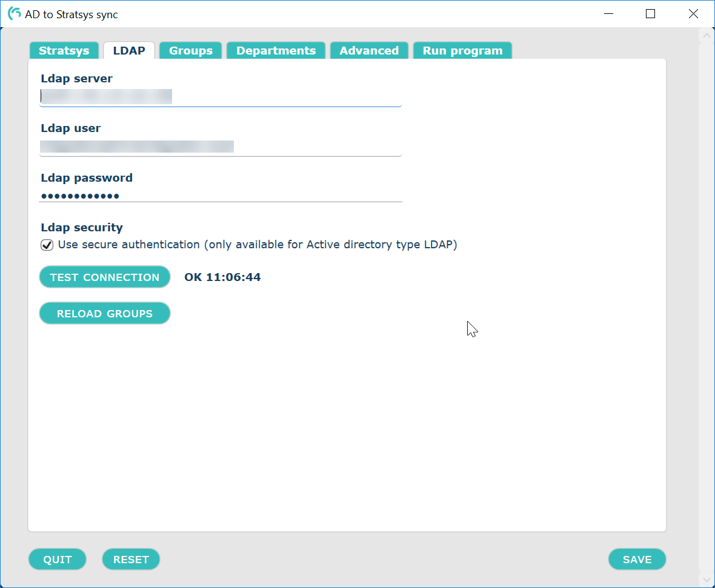Open the Groups tab
The image size is (715, 588).
pos(191,51)
